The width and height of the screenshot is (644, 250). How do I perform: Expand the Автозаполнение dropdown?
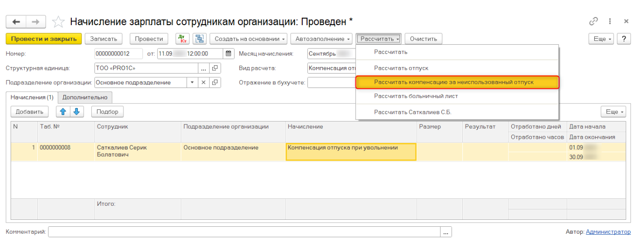(x=323, y=39)
